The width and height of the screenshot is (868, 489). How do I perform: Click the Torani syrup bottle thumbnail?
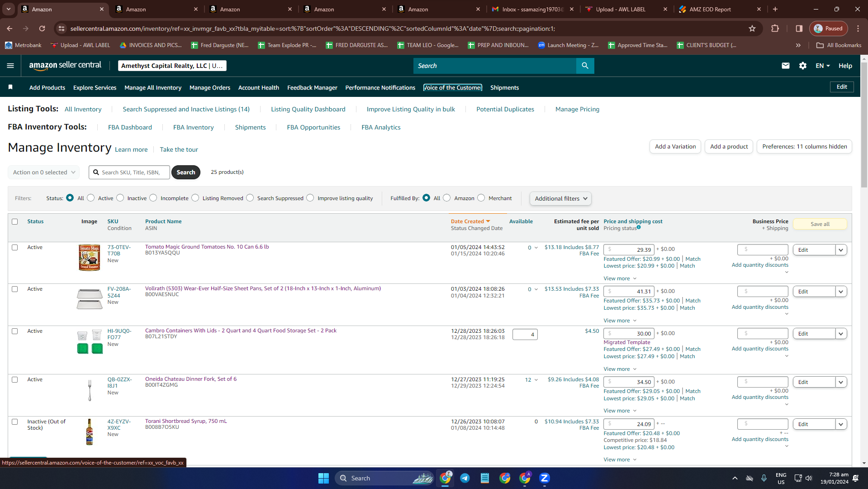pyautogui.click(x=90, y=432)
